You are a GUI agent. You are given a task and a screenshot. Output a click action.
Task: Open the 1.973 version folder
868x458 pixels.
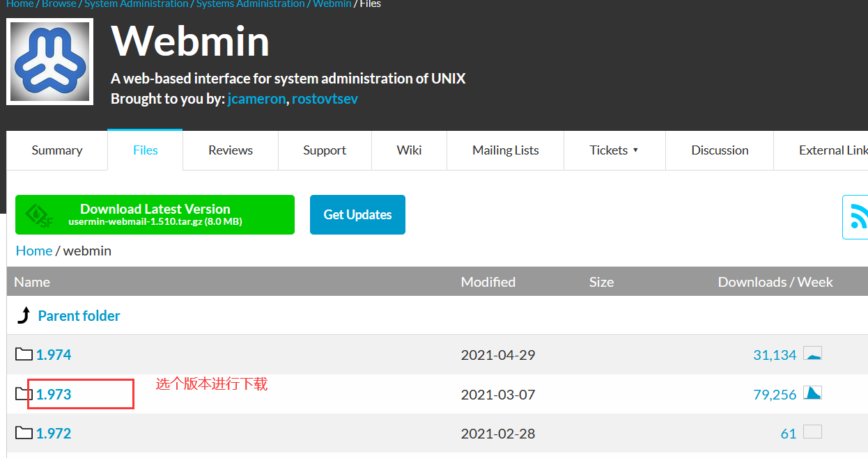[x=54, y=395]
